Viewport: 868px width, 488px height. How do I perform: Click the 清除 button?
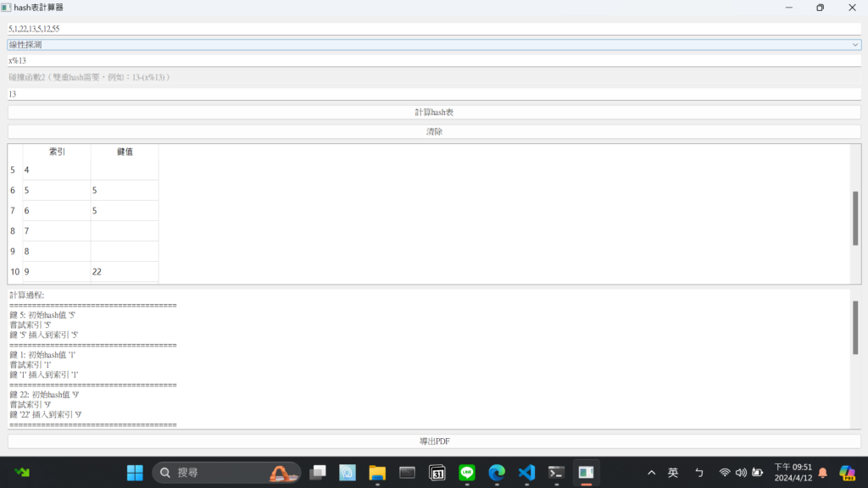tap(434, 131)
